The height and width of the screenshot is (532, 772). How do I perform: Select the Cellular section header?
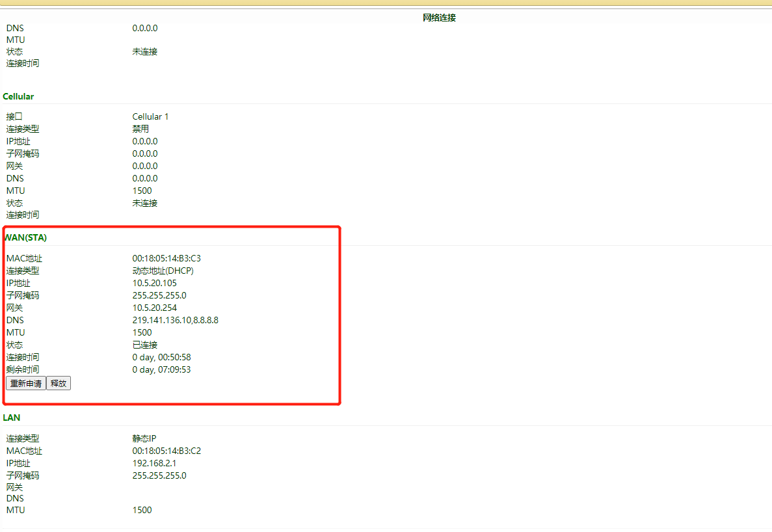coord(18,96)
